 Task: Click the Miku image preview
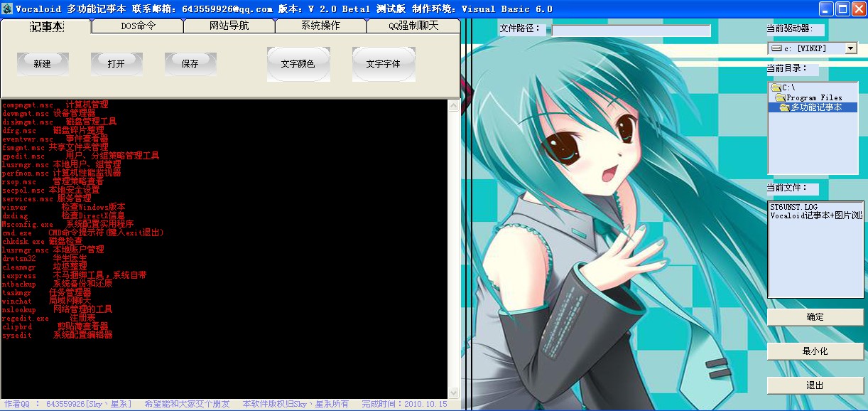tap(612, 213)
